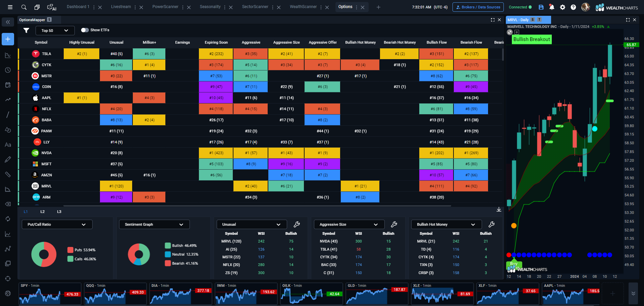The image size is (644, 306).
Task: Switch to the PowerScanner tab
Action: pyautogui.click(x=165, y=7)
